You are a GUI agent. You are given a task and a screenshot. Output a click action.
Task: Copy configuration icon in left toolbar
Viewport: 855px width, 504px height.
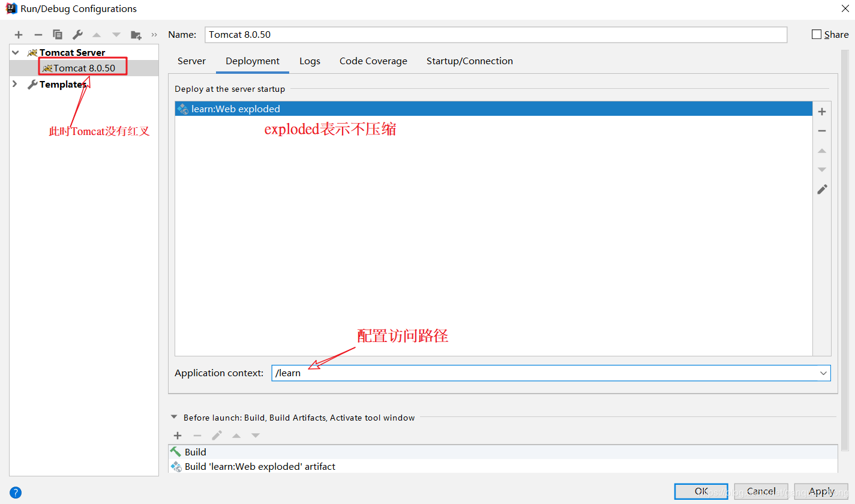(x=58, y=35)
